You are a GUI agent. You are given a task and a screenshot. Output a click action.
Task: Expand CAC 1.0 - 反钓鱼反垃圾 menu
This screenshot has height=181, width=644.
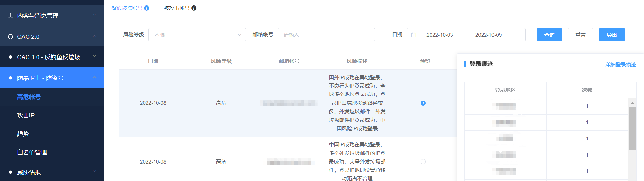(95, 56)
